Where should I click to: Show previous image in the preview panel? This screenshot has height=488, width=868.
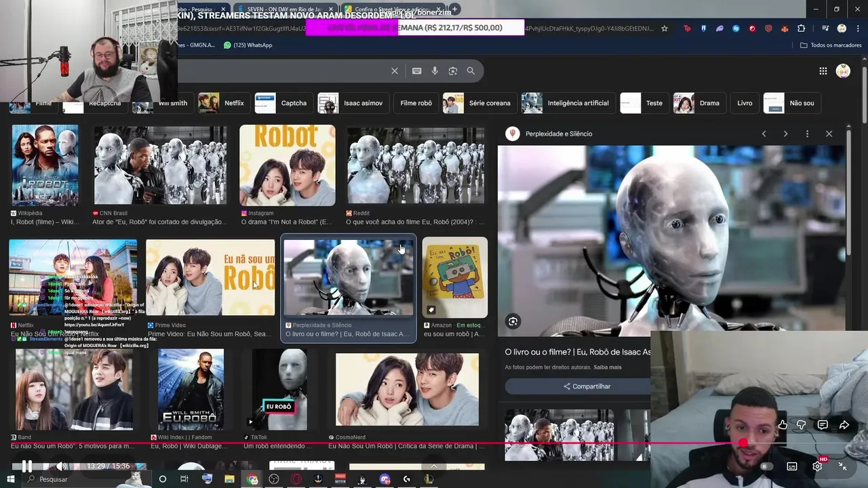coord(764,134)
